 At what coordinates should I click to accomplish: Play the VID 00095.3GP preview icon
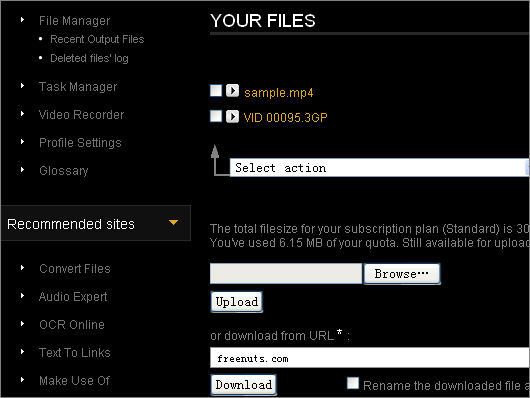point(232,116)
